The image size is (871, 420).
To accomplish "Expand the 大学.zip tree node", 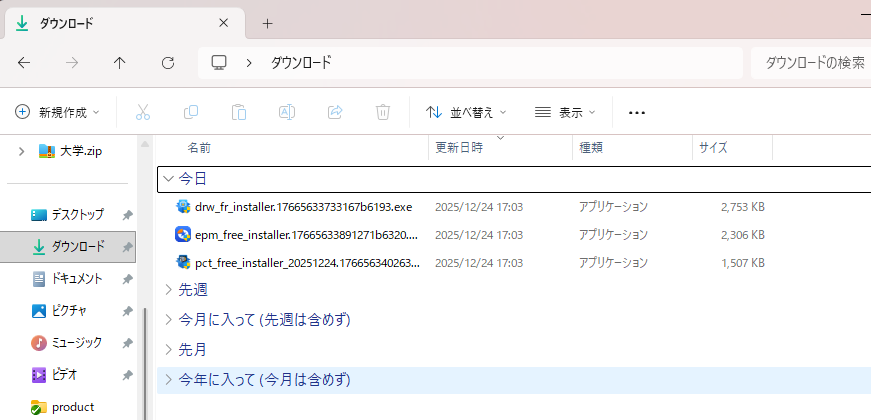I will pos(21,151).
